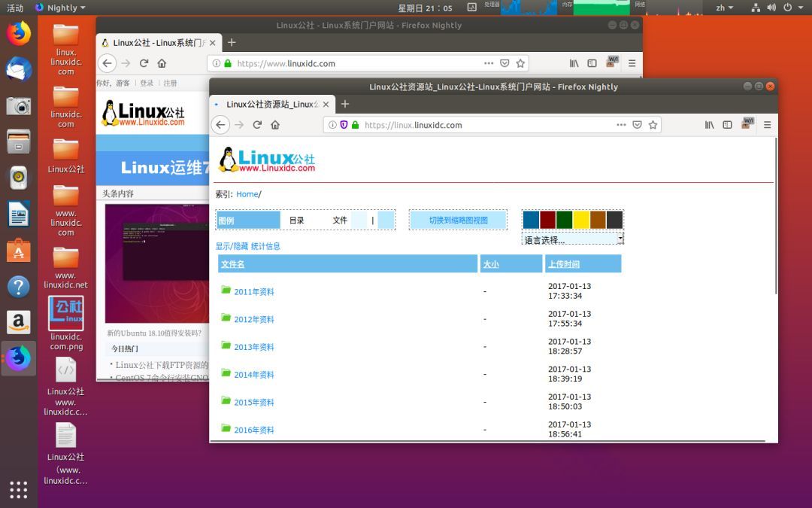812x508 pixels.
Task: Toggle 显示/隐藏 统计信息 statistics display
Action: click(247, 246)
